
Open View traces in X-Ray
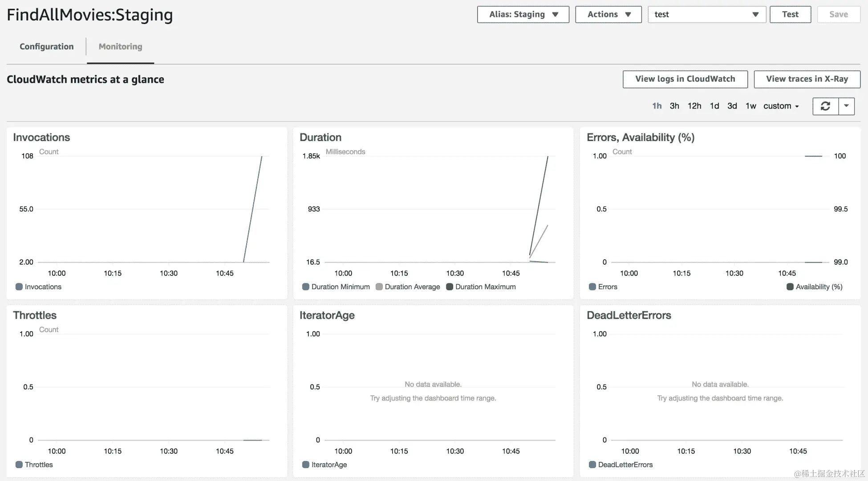[x=807, y=79]
